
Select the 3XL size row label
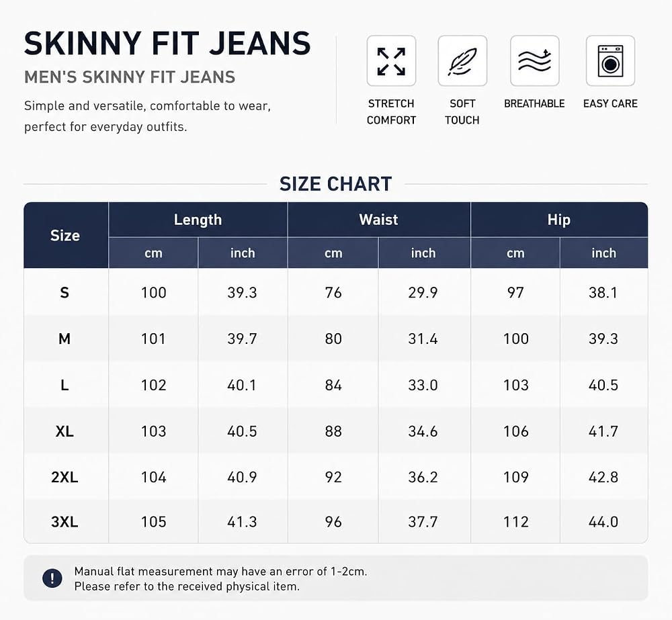pos(65,522)
